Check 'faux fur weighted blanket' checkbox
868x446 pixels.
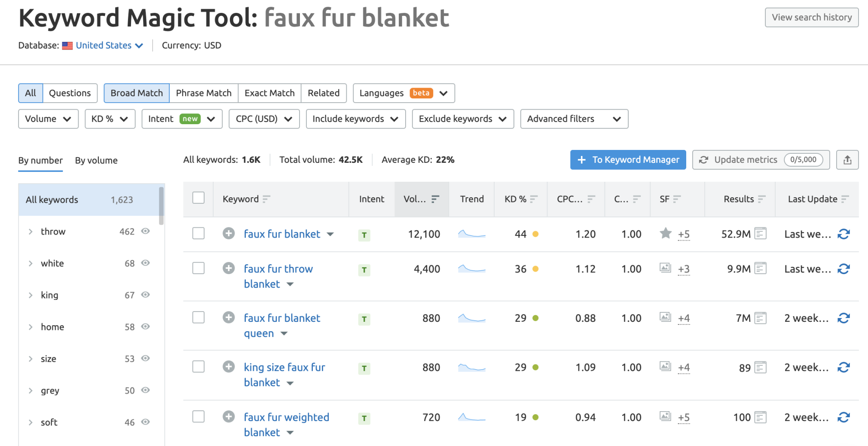(198, 416)
